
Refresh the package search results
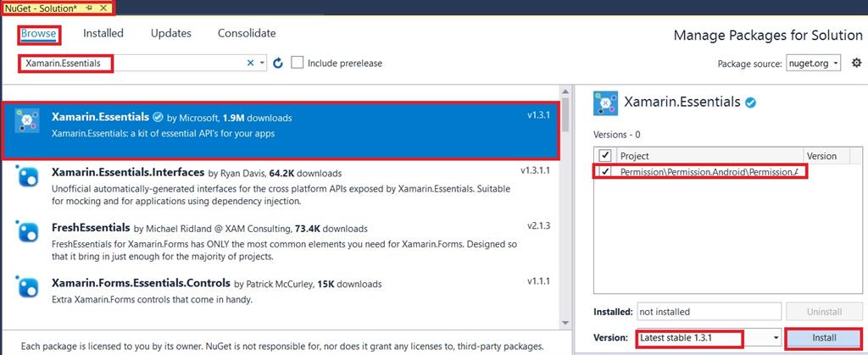278,63
